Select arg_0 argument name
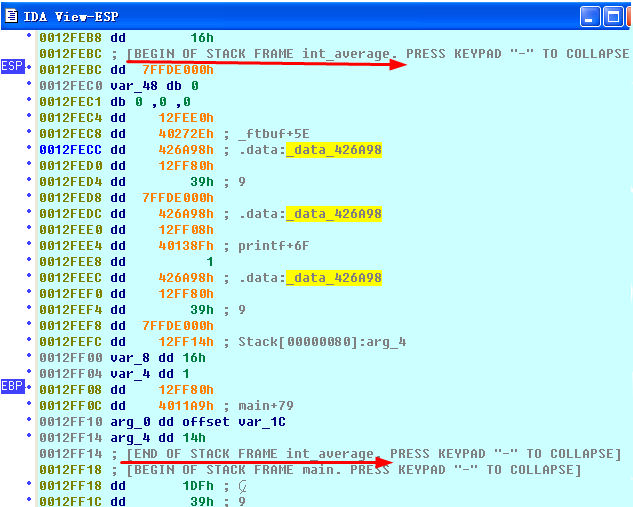 pyautogui.click(x=130, y=422)
